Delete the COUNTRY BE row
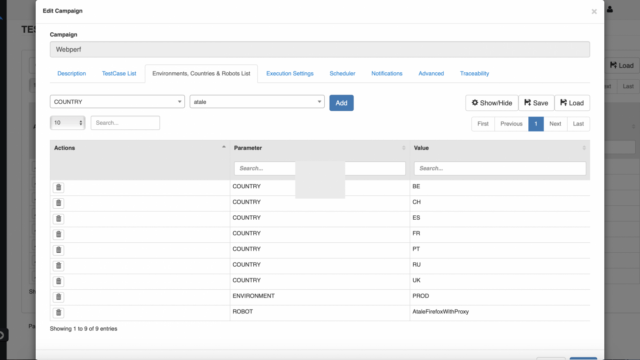 [x=58, y=187]
